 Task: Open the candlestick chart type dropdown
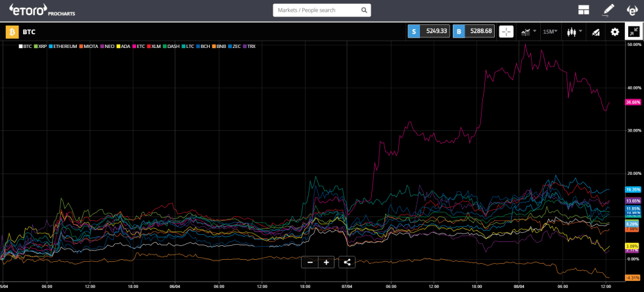[x=574, y=32]
